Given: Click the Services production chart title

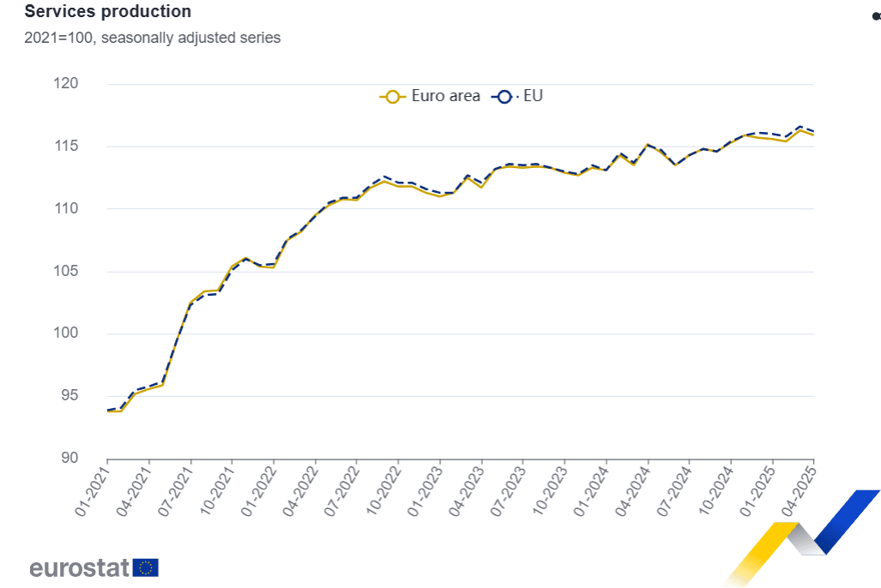Looking at the screenshot, I should tap(108, 12).
